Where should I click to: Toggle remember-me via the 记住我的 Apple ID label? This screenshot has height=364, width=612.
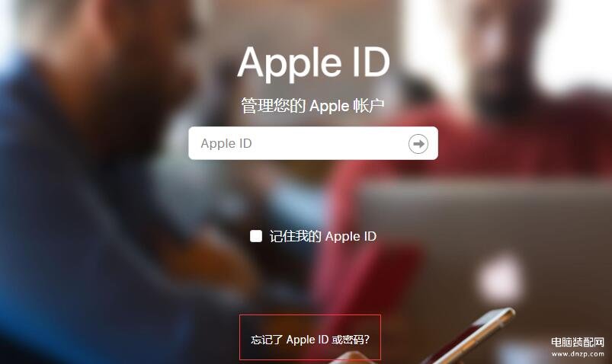point(323,236)
